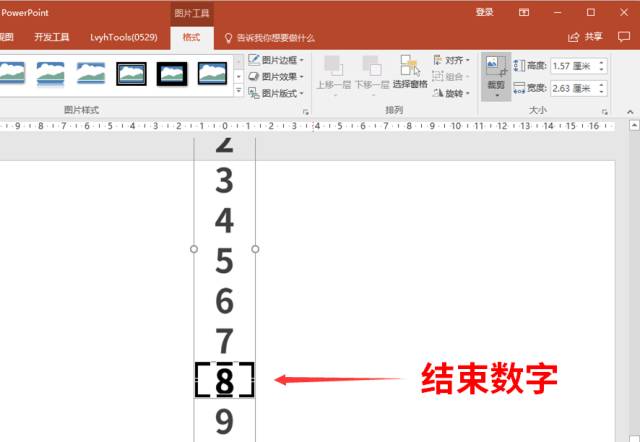The height and width of the screenshot is (442, 640).
Task: Open the 图片效果 picture effects dropdown
Action: click(x=276, y=76)
